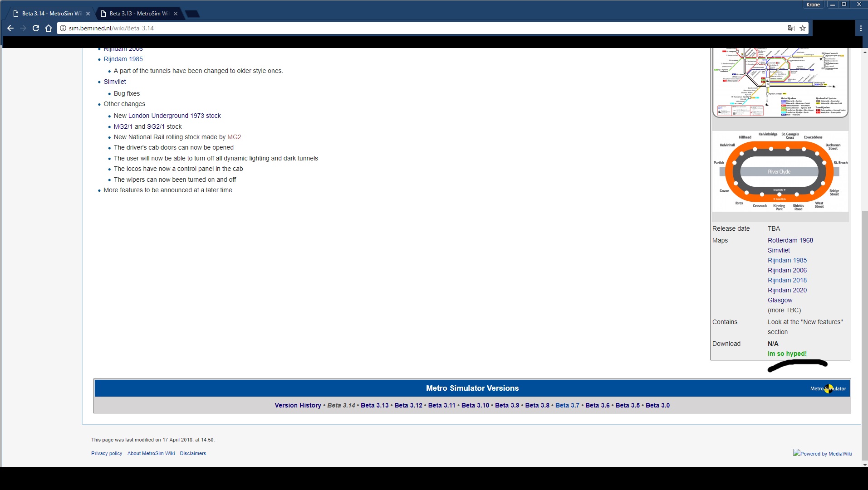Open Simvliet in the infobox maps list
The width and height of the screenshot is (868, 490).
tap(779, 250)
